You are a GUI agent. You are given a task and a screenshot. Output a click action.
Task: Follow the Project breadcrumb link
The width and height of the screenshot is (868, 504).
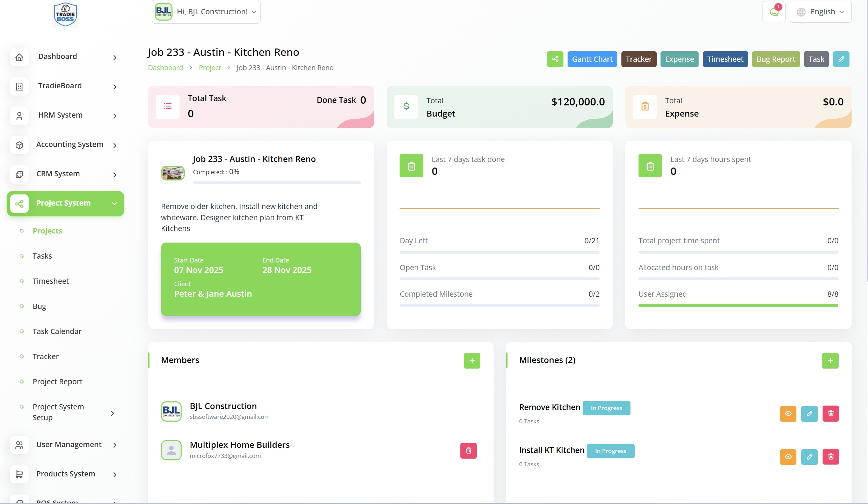pyautogui.click(x=210, y=68)
